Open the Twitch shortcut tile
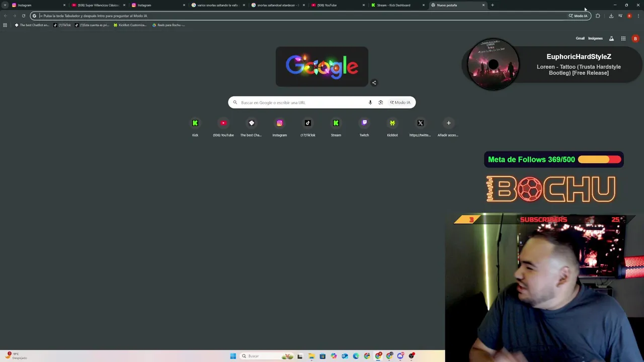Image resolution: width=644 pixels, height=362 pixels. click(x=364, y=127)
